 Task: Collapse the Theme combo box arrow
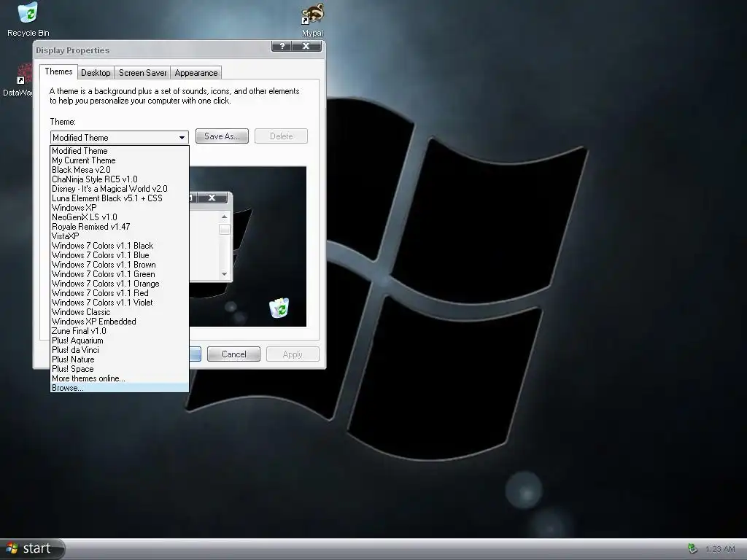pyautogui.click(x=182, y=138)
